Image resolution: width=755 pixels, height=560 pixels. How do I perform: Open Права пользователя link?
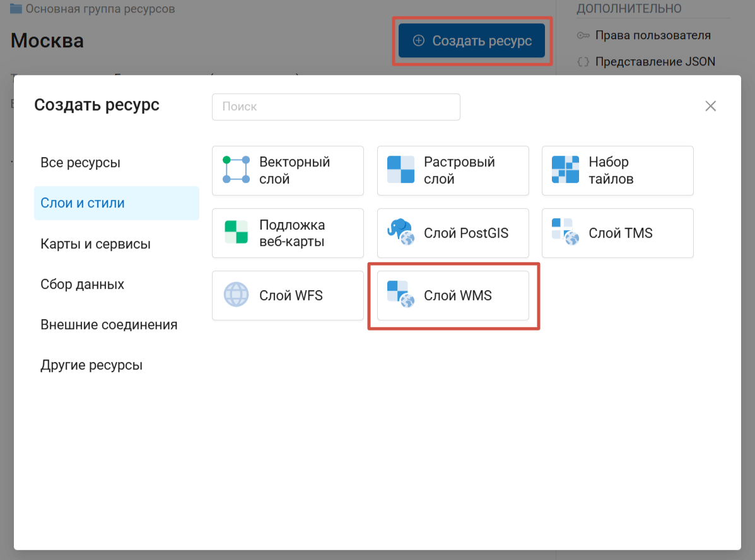(652, 35)
